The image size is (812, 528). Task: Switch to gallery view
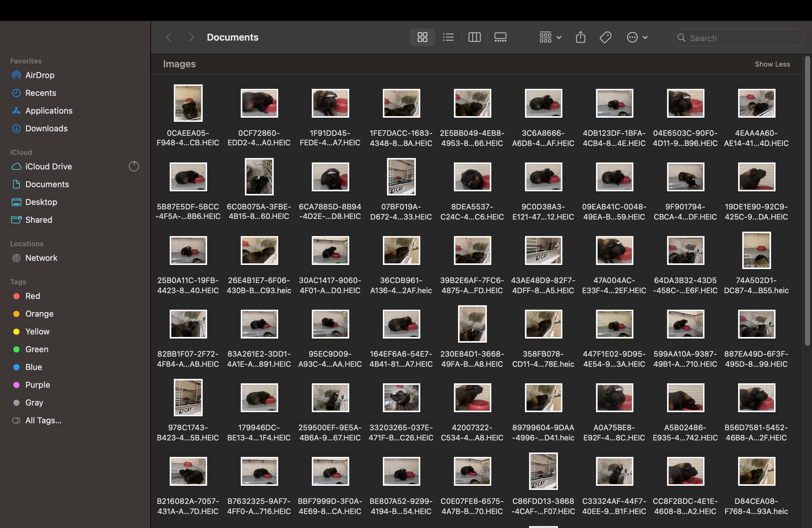500,37
